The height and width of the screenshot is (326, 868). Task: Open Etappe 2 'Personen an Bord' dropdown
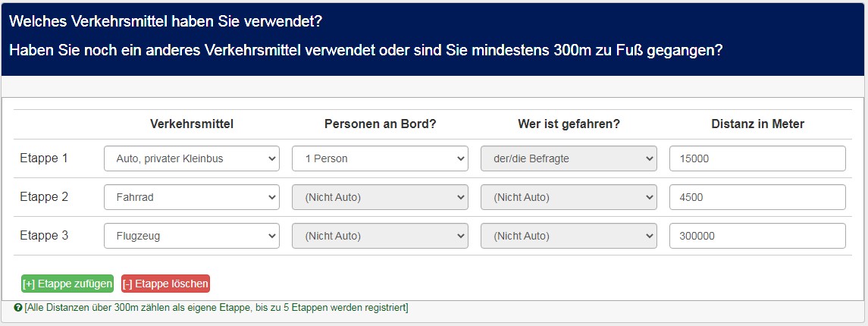380,197
